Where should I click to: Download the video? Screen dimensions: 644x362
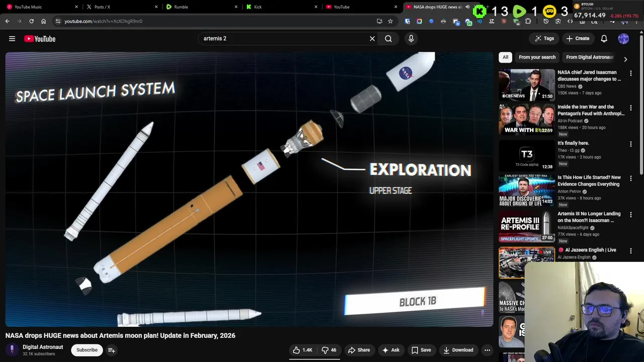point(457,350)
